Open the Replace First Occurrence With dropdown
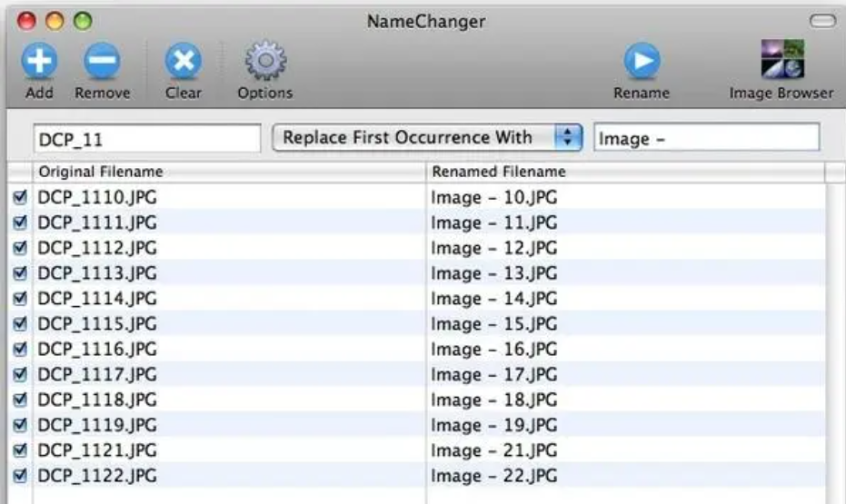 (427, 137)
